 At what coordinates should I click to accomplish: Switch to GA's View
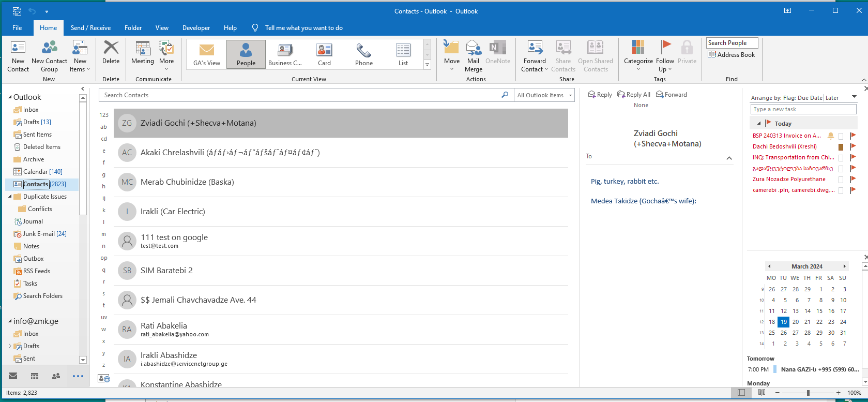207,54
